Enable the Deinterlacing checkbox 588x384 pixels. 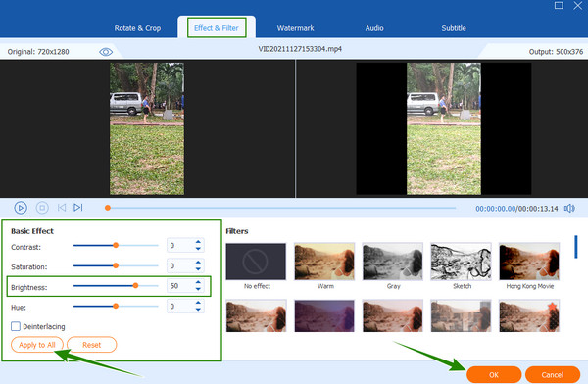pyautogui.click(x=16, y=326)
